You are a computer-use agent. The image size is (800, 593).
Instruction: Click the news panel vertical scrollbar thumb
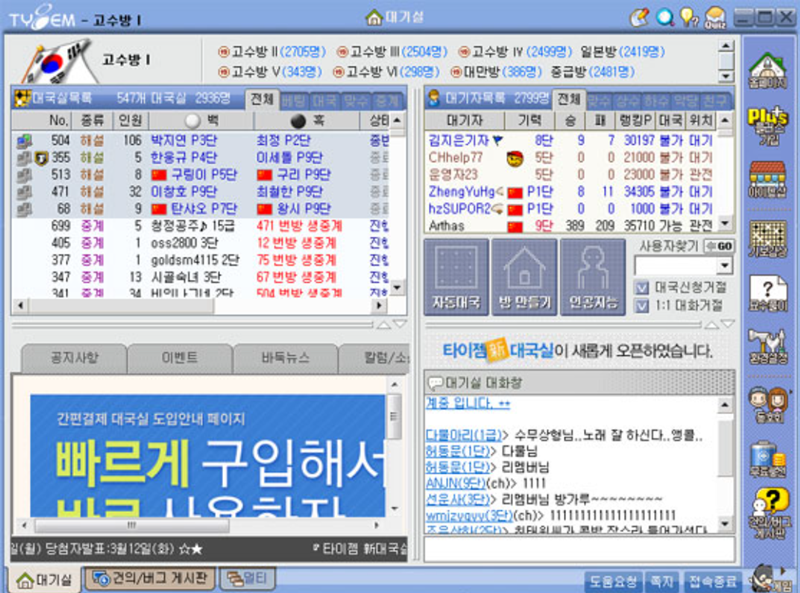click(394, 416)
